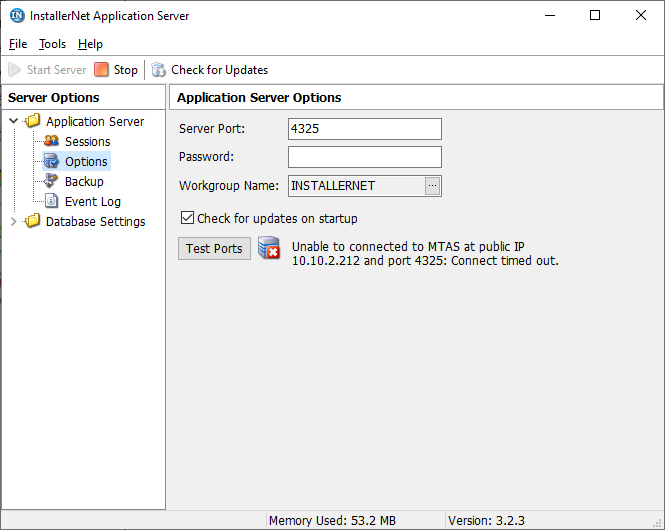The width and height of the screenshot is (665, 530).
Task: Open the Tools menu
Action: tap(52, 44)
